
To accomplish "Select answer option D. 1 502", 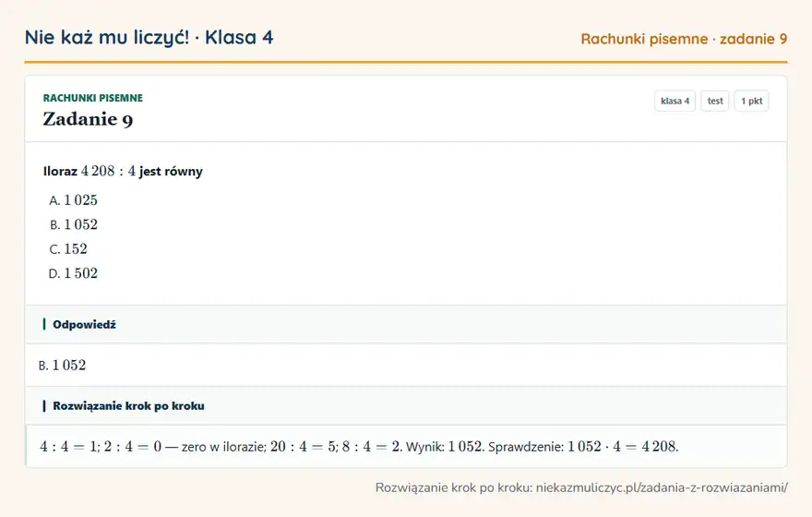I will click(x=73, y=273).
